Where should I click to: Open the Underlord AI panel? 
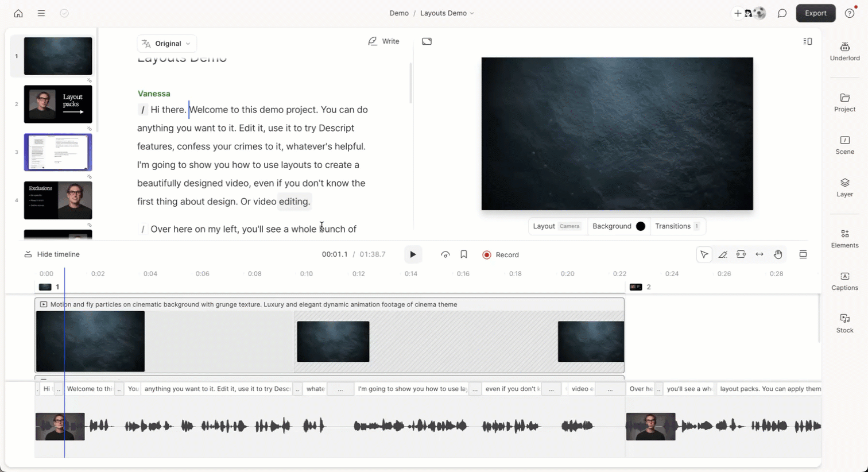coord(844,51)
